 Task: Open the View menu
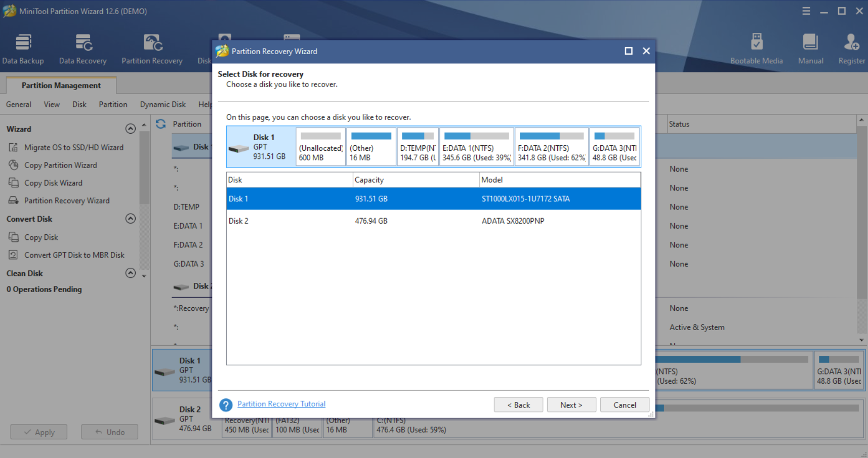52,104
